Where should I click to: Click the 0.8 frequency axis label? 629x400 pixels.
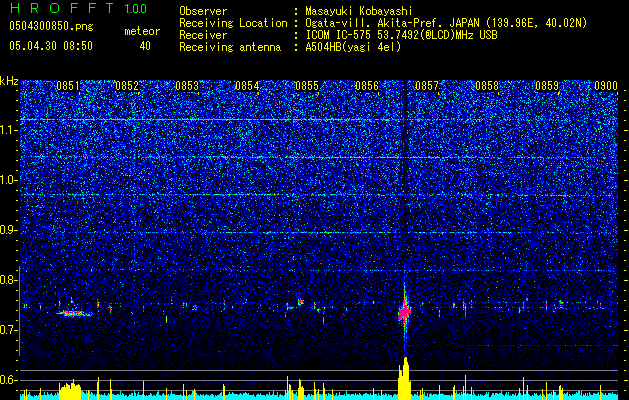coord(8,280)
